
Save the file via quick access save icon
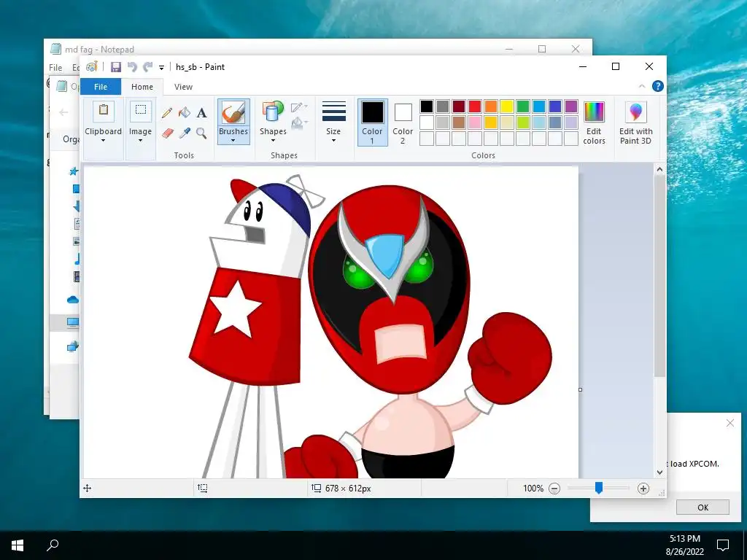click(x=116, y=67)
